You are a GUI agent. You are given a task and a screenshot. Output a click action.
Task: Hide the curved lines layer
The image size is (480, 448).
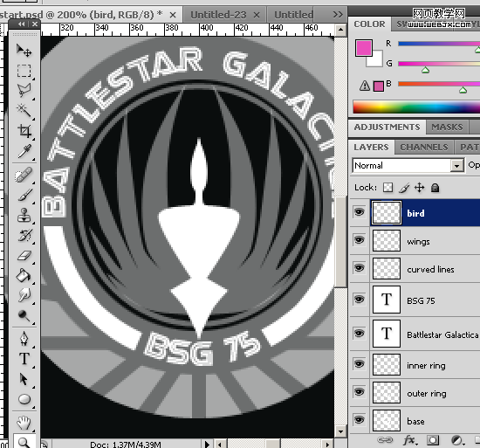[359, 268]
